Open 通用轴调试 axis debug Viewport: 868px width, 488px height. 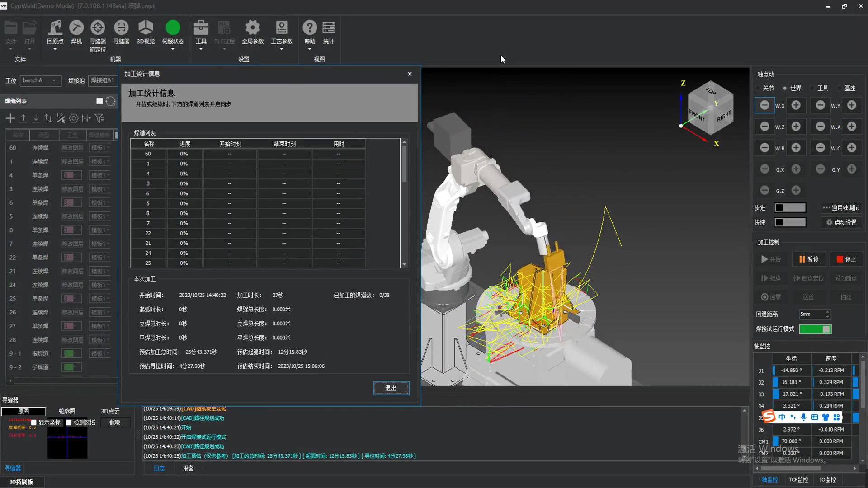pos(841,208)
